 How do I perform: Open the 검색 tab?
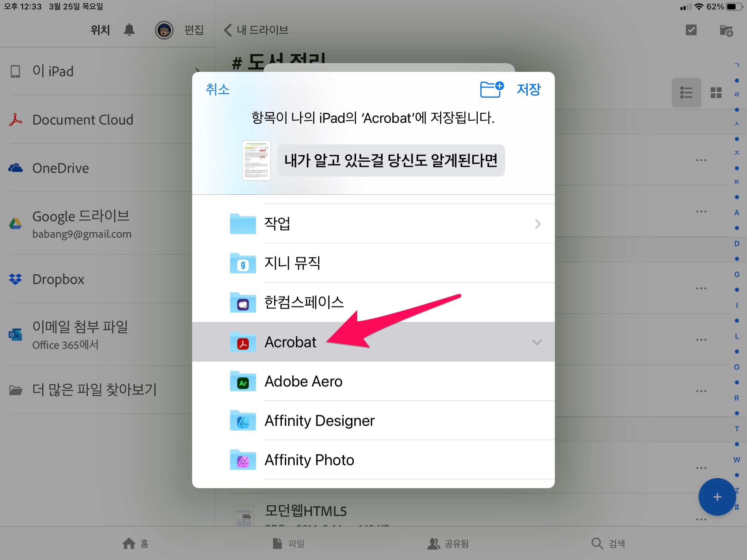tap(608, 544)
